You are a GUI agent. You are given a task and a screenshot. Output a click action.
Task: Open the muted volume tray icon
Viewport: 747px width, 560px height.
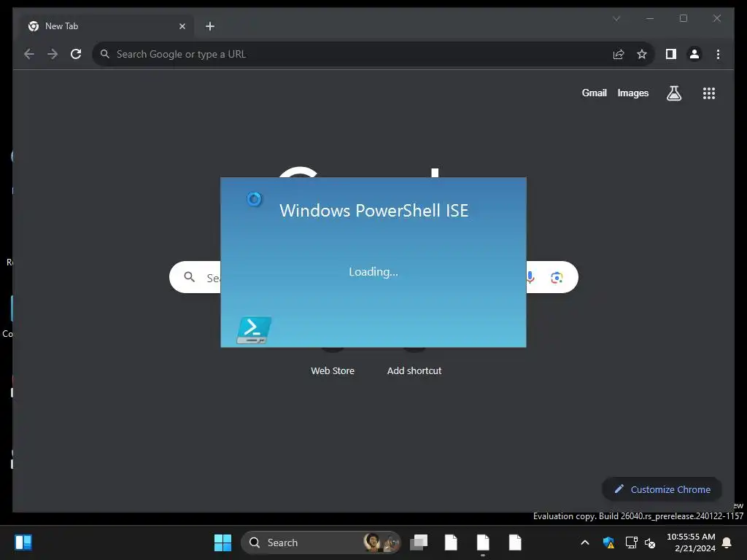coord(650,542)
